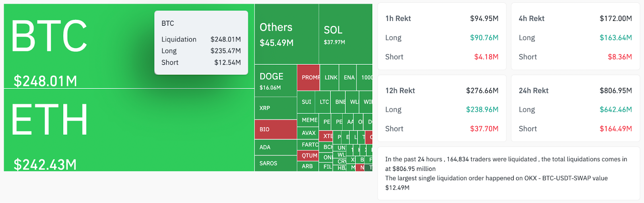The height and width of the screenshot is (203, 644).
Task: Select the 24h Rekt stats card
Action: click(575, 109)
